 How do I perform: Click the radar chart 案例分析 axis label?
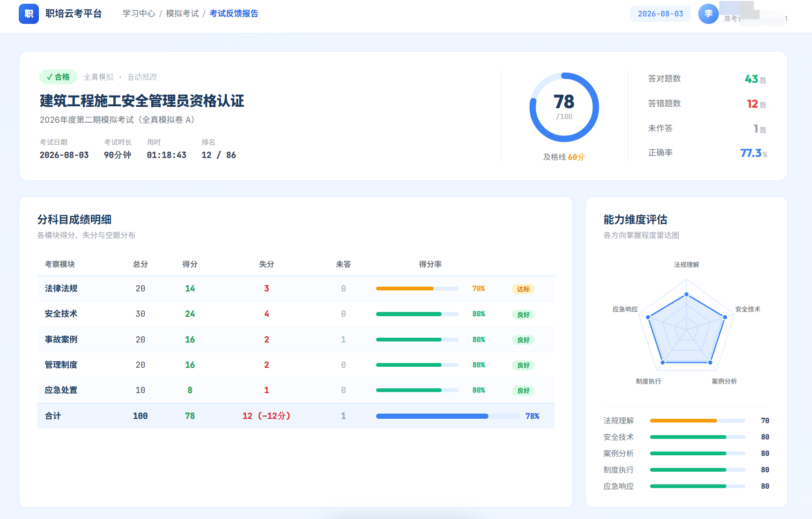click(x=724, y=381)
